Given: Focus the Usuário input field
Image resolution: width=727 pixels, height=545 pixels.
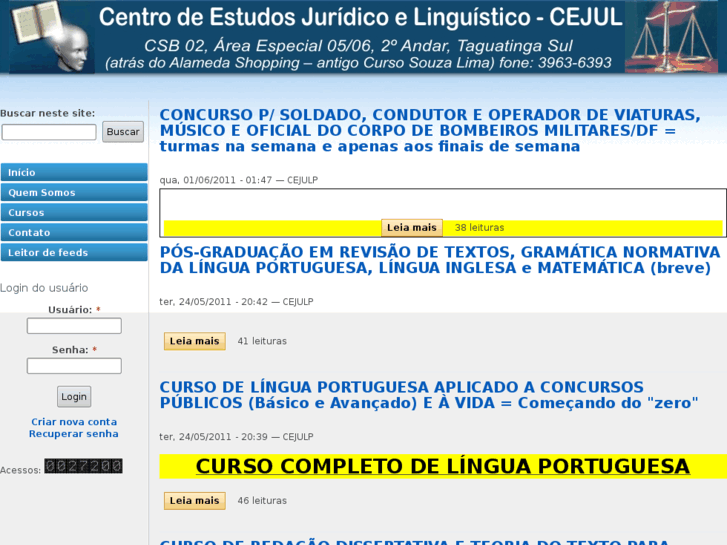Looking at the screenshot, I should [74, 326].
